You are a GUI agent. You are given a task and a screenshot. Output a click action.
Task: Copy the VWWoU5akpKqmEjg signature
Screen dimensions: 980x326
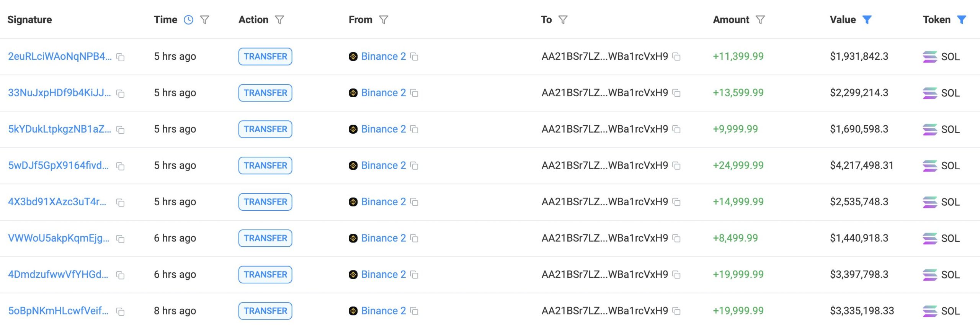click(x=121, y=239)
